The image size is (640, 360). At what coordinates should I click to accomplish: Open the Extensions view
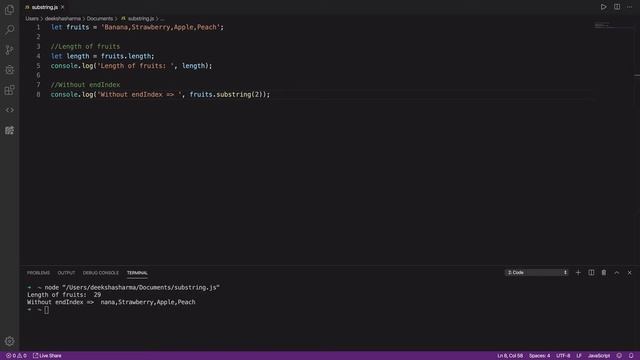(x=9, y=90)
